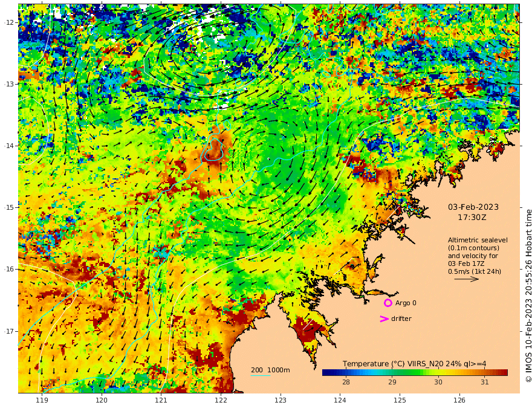Click the '03-Feb 17Z' caption line
532x411 pixels.
466,264
